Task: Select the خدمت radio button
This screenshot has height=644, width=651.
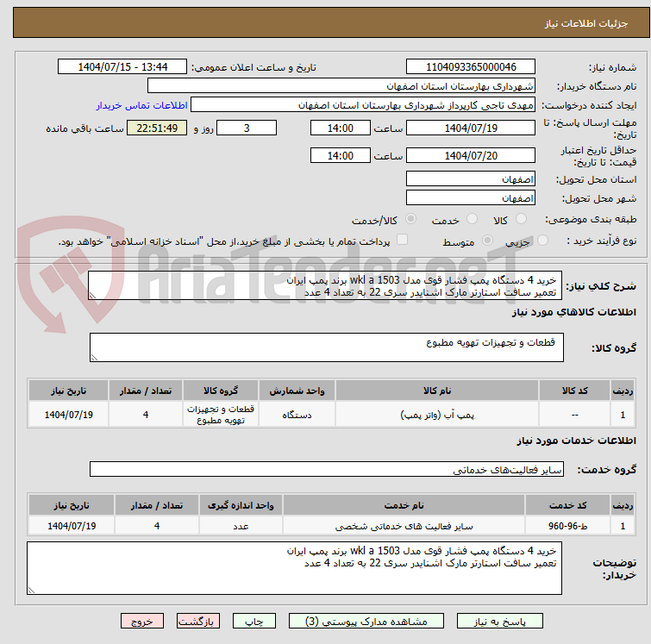Action: 472,219
